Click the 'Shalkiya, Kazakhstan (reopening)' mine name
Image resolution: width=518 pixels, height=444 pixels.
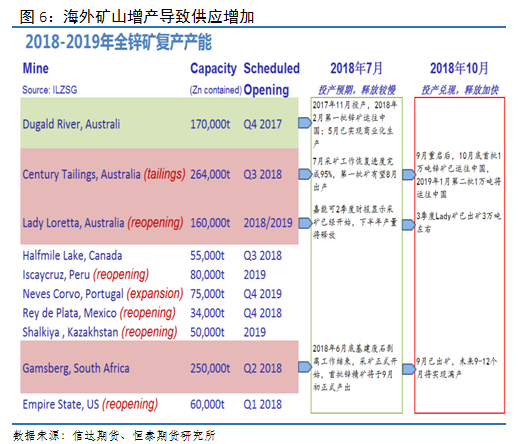coord(100,332)
